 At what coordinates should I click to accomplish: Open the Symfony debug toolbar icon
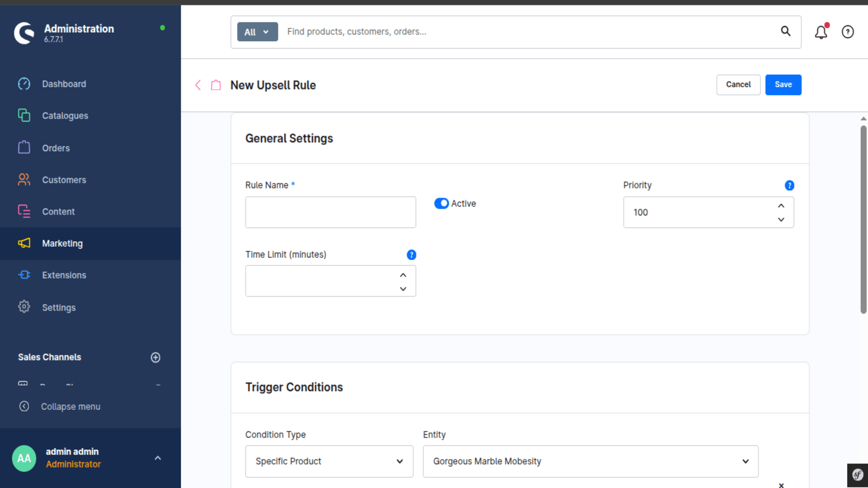tap(858, 475)
